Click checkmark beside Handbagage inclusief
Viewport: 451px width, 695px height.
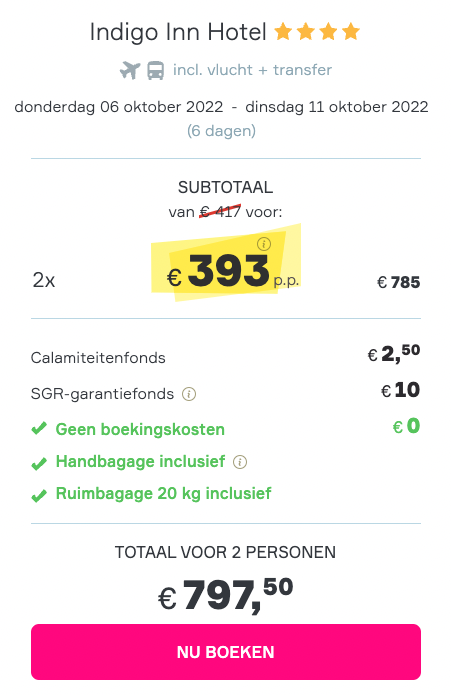point(39,463)
